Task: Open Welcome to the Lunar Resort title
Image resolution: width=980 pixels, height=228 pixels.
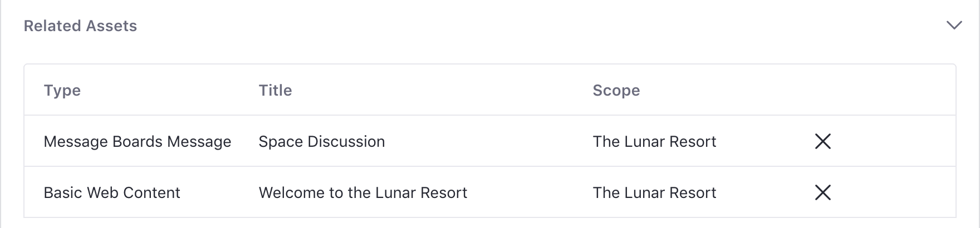Action: pyautogui.click(x=363, y=192)
